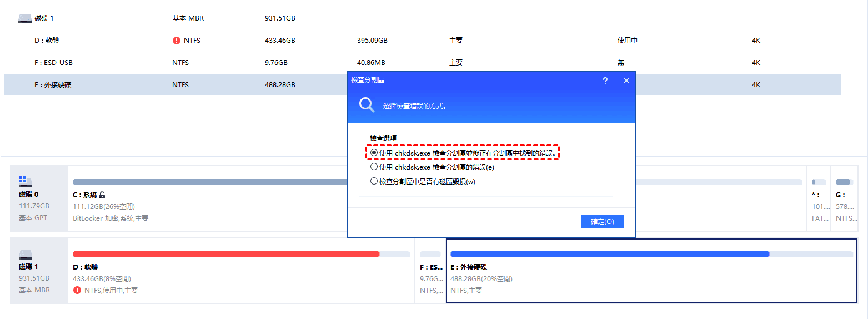Viewport: 868px width, 319px height.
Task: Close the 檢查分割區 dialog
Action: click(x=626, y=81)
